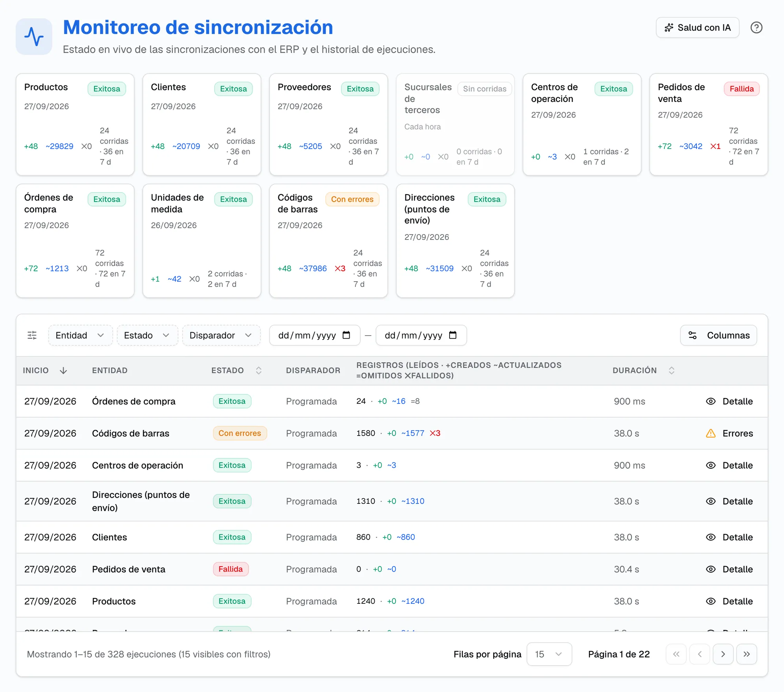Click the Fallida status in Pedidos de venta row

(230, 569)
